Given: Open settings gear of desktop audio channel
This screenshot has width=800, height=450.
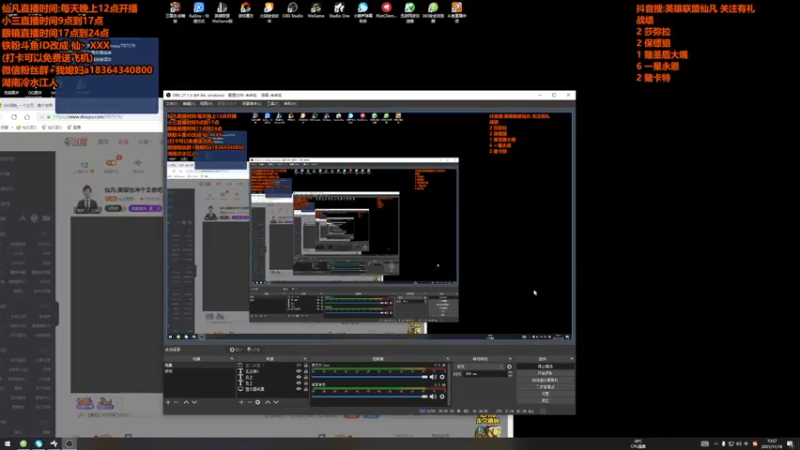Looking at the screenshot, I should point(442,396).
